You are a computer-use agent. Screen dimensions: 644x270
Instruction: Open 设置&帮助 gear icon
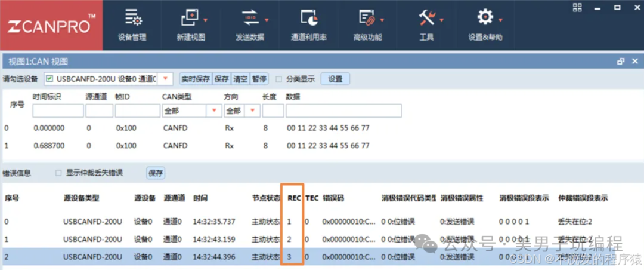(x=485, y=19)
